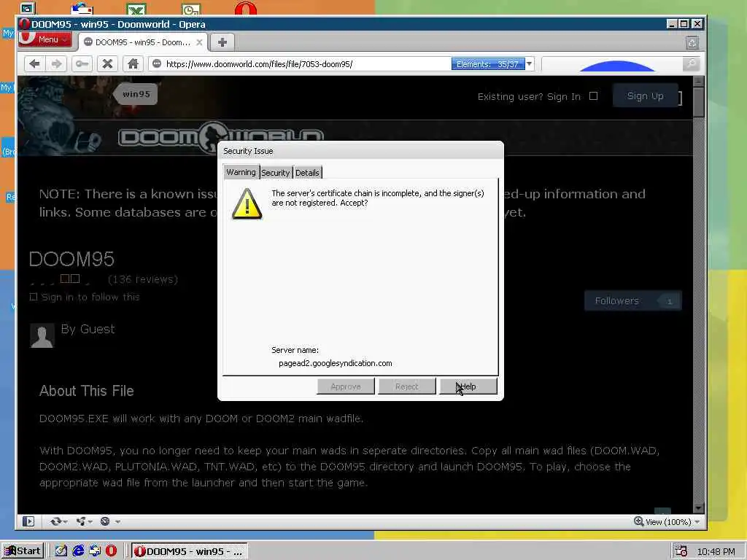The height and width of the screenshot is (560, 747).
Task: Toggle the checkbox beside Sign In
Action: [x=593, y=96]
